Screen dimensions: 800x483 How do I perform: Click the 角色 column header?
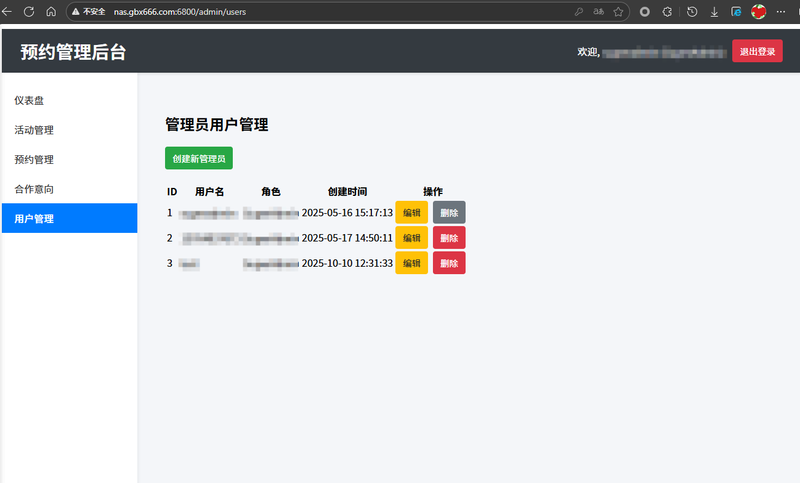(271, 192)
